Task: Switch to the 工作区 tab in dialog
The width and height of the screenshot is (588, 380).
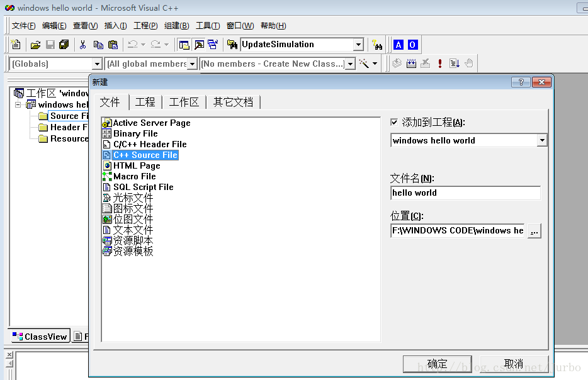Action: pos(184,102)
